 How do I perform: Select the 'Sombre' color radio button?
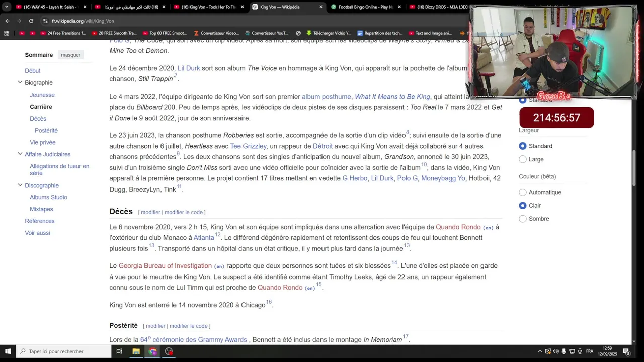tap(523, 219)
